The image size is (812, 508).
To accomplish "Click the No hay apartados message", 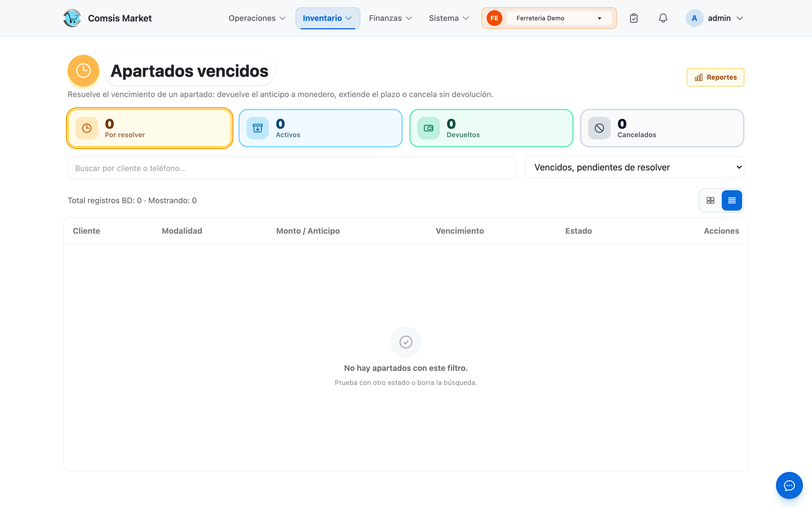I will 406,368.
